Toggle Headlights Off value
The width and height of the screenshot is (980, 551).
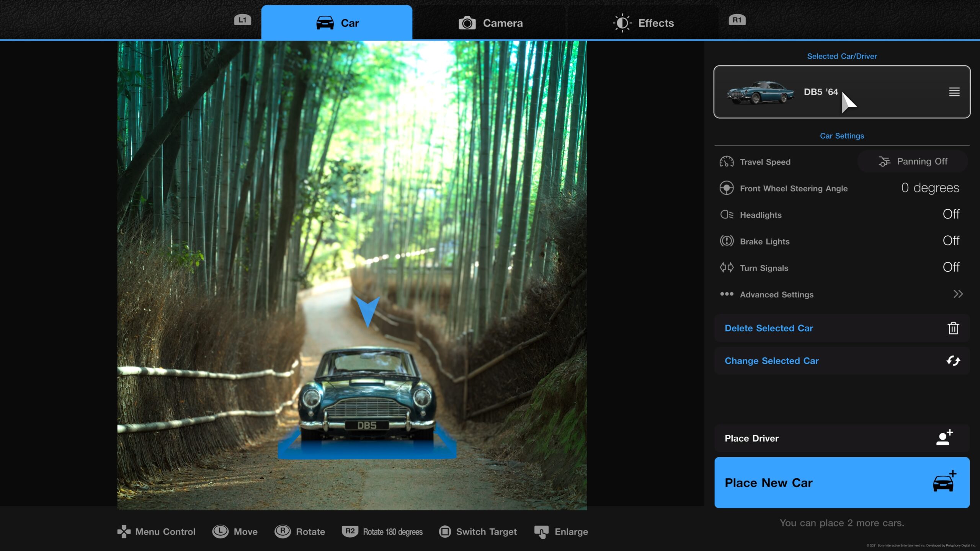tap(951, 214)
